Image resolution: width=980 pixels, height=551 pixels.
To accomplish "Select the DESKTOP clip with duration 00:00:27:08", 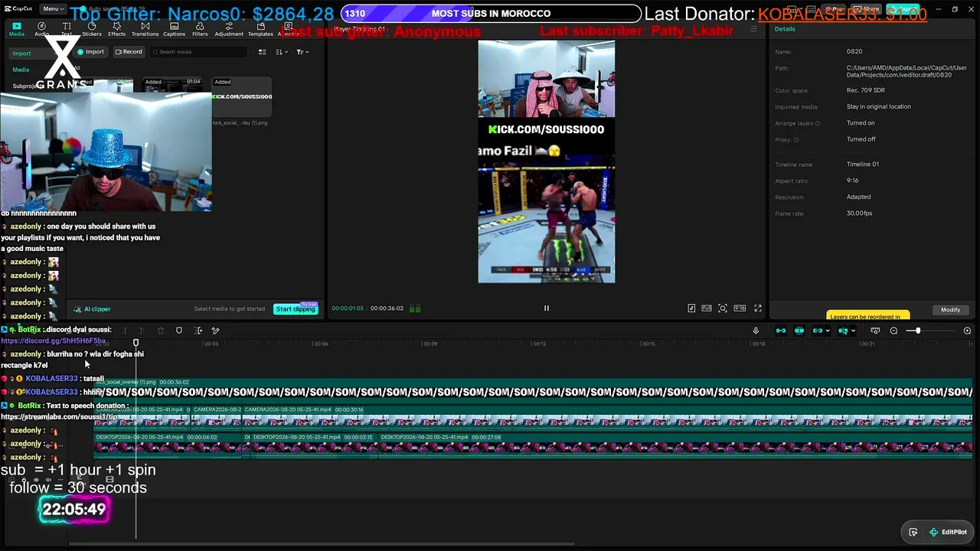I will 675,445.
